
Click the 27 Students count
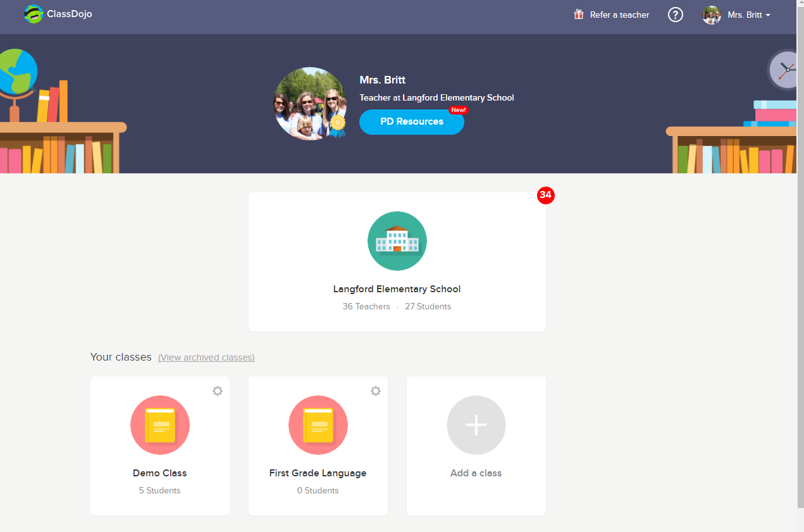[x=428, y=306]
